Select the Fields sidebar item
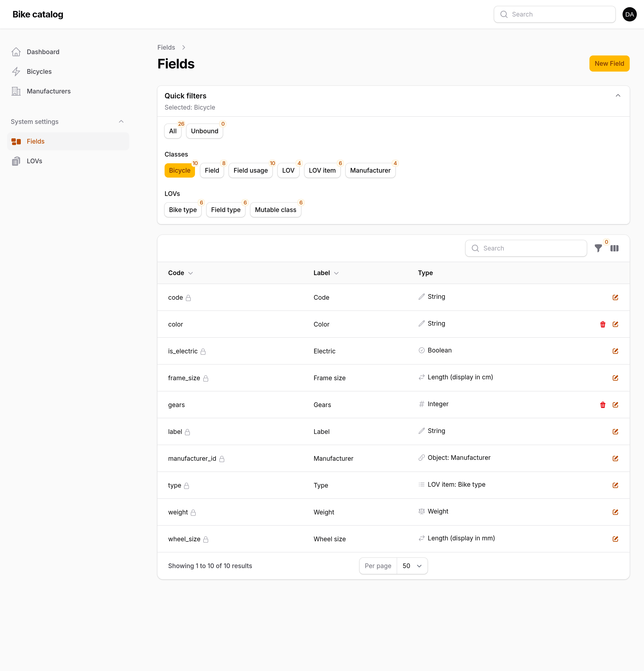The image size is (644, 671). point(68,141)
